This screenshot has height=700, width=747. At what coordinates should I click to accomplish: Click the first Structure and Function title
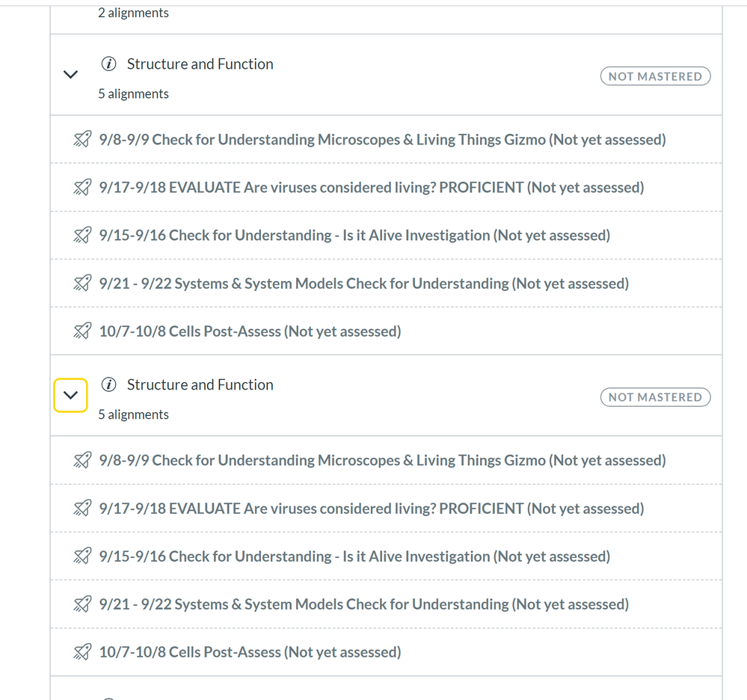point(200,64)
